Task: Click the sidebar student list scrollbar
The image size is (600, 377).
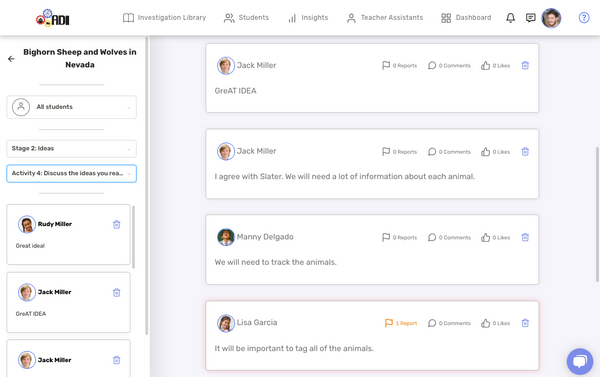Action: [133, 237]
